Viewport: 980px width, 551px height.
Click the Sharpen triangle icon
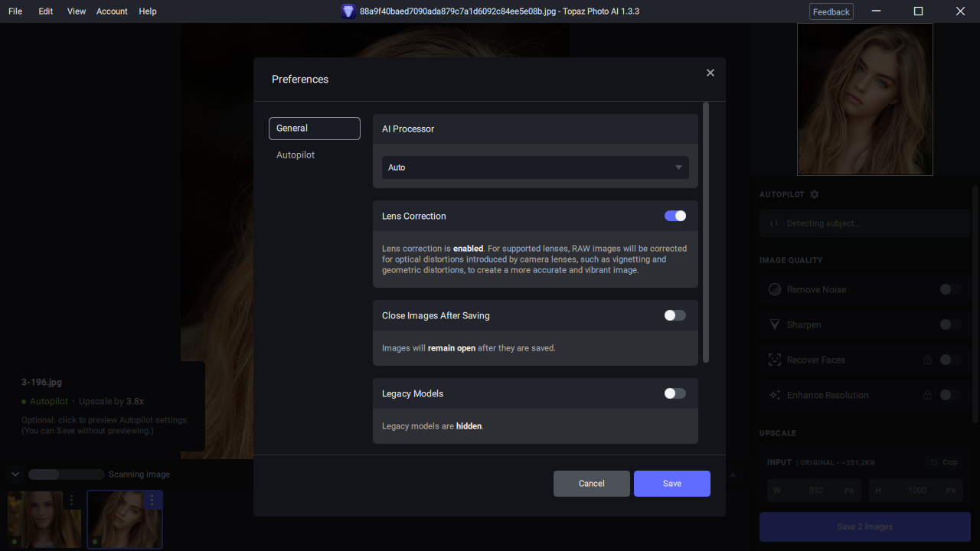coord(774,324)
